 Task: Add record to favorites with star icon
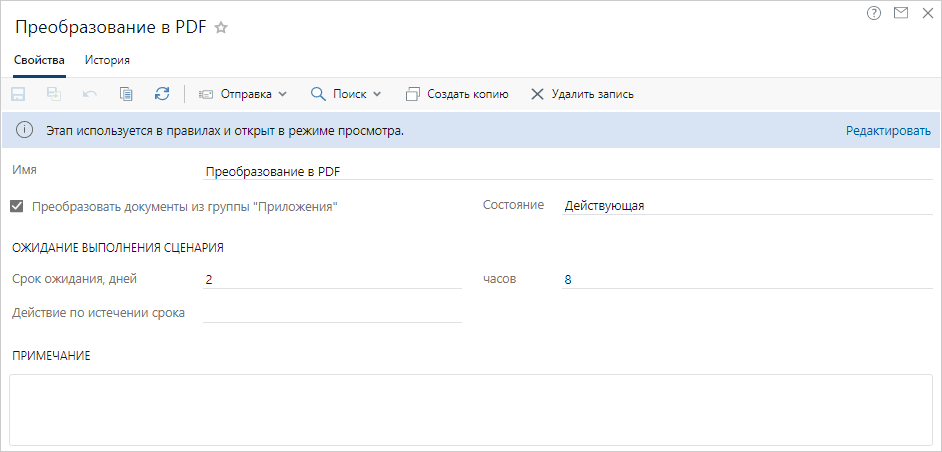pyautogui.click(x=221, y=28)
